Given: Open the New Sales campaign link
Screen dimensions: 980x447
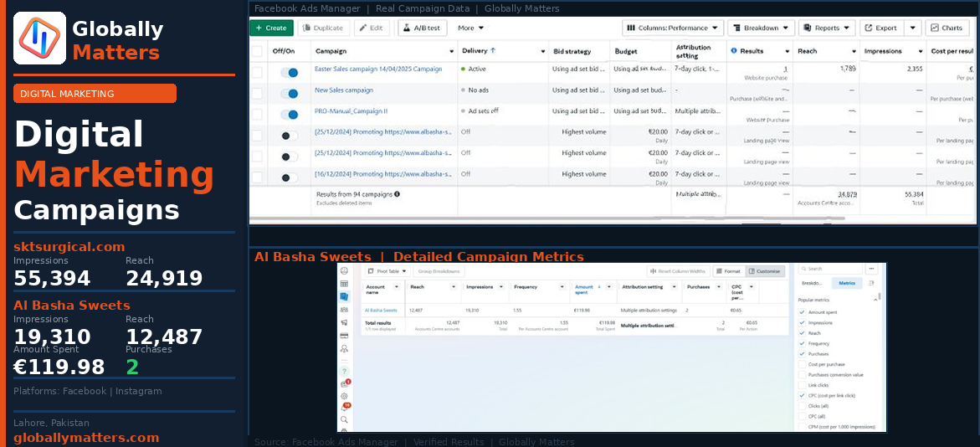Looking at the screenshot, I should [x=344, y=90].
